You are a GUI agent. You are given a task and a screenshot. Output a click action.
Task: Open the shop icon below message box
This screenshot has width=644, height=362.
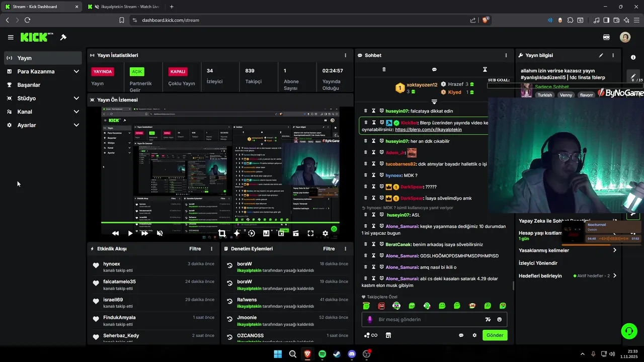point(388,335)
